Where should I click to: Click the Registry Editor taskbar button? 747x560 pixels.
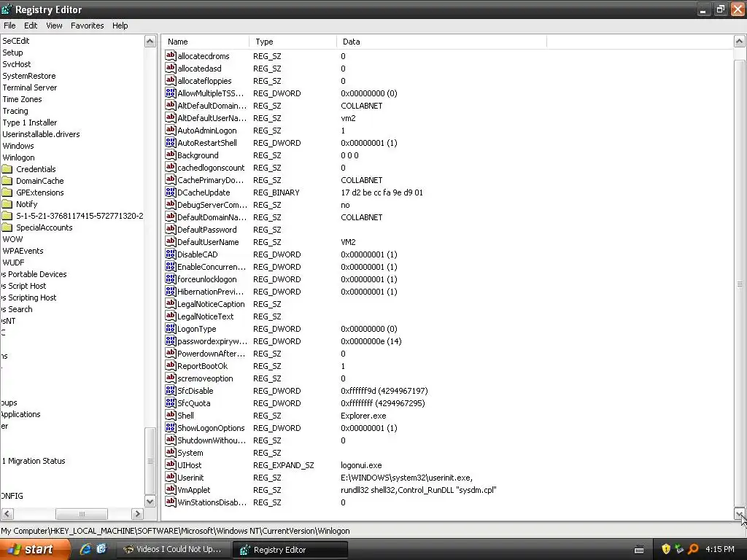[x=290, y=550]
